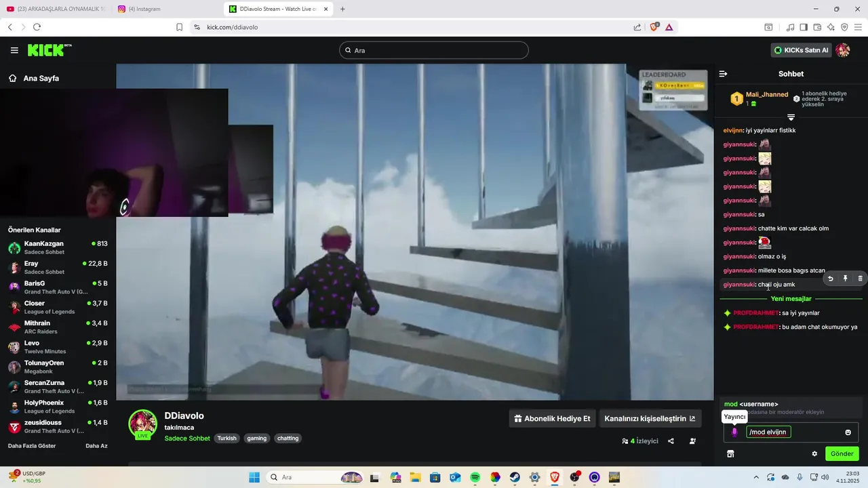Focus the Kick Ara search field

pos(434,50)
